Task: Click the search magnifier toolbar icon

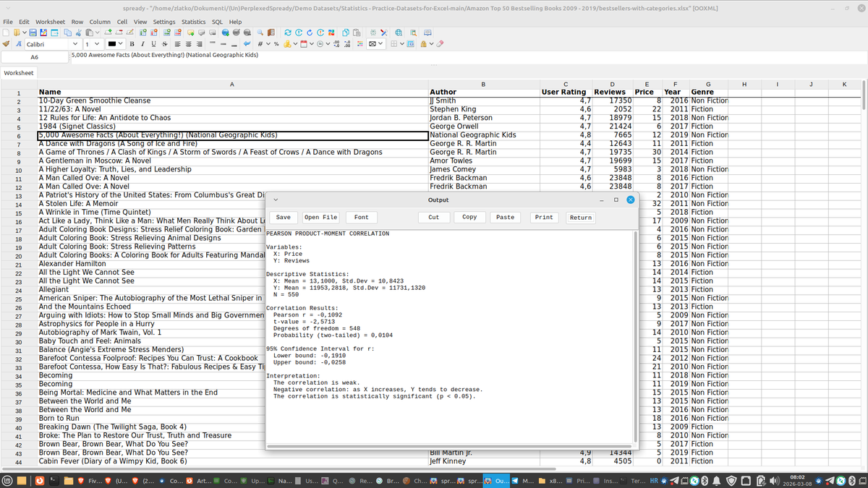Action: 260,33
